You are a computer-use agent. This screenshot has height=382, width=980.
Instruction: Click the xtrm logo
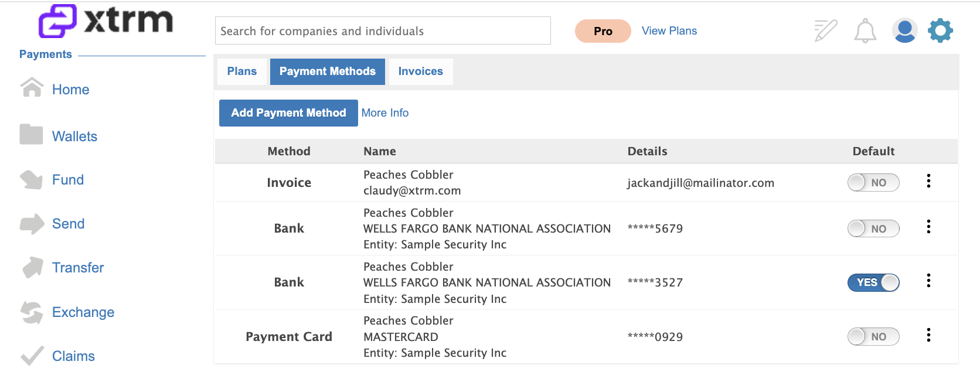pos(106,21)
